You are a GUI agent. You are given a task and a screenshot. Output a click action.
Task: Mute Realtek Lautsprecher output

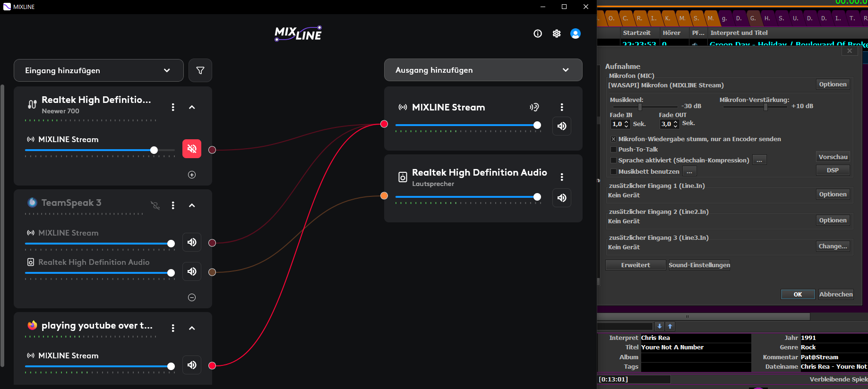[x=562, y=198]
